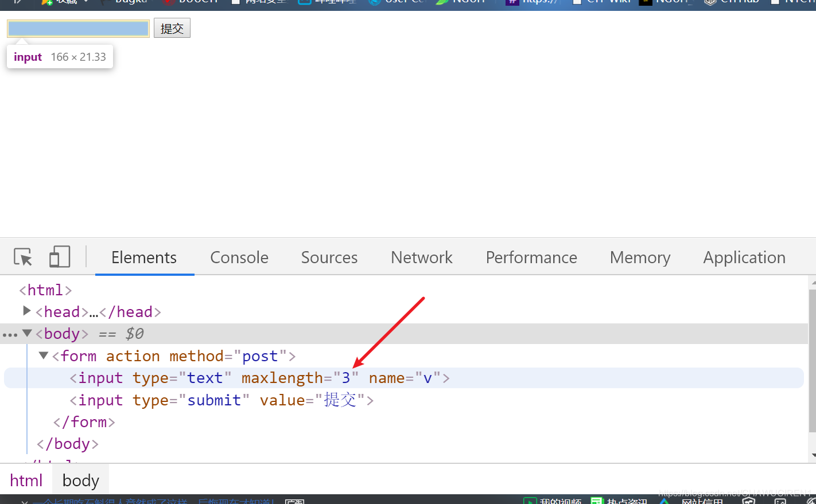The width and height of the screenshot is (816, 504).
Task: Open the ellipsis menu beside body row
Action: [10, 335]
